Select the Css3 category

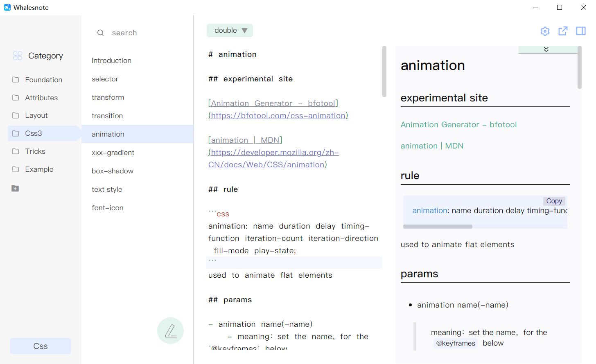tap(33, 133)
